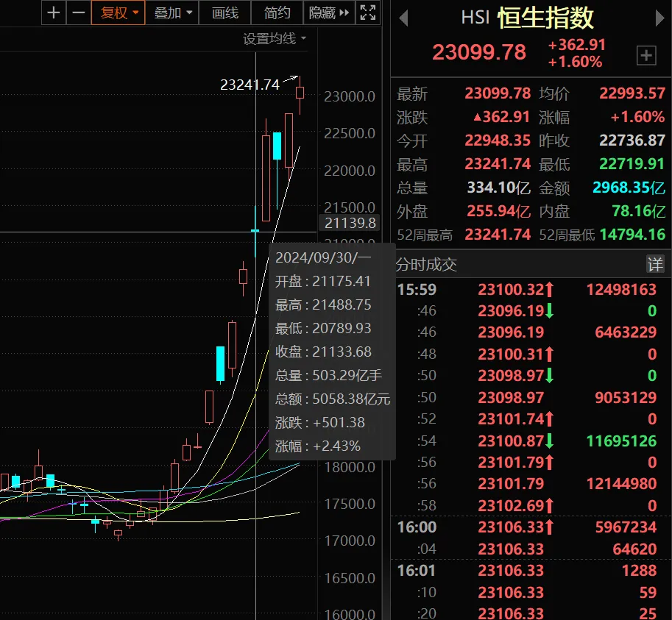Toggle fullscreen chart icon
This screenshot has height=620, width=672.
coord(368,13)
